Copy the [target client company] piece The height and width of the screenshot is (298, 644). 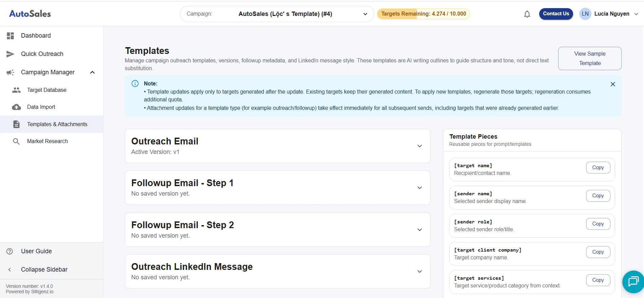point(598,252)
